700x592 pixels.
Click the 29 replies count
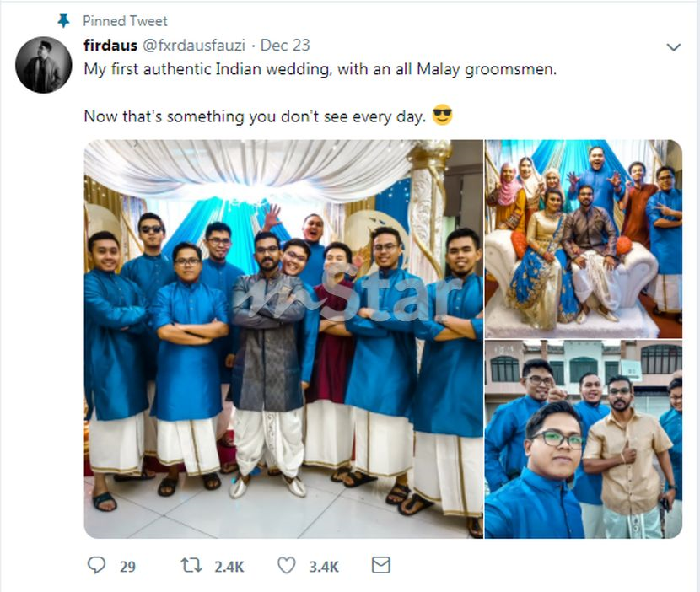coord(127,567)
